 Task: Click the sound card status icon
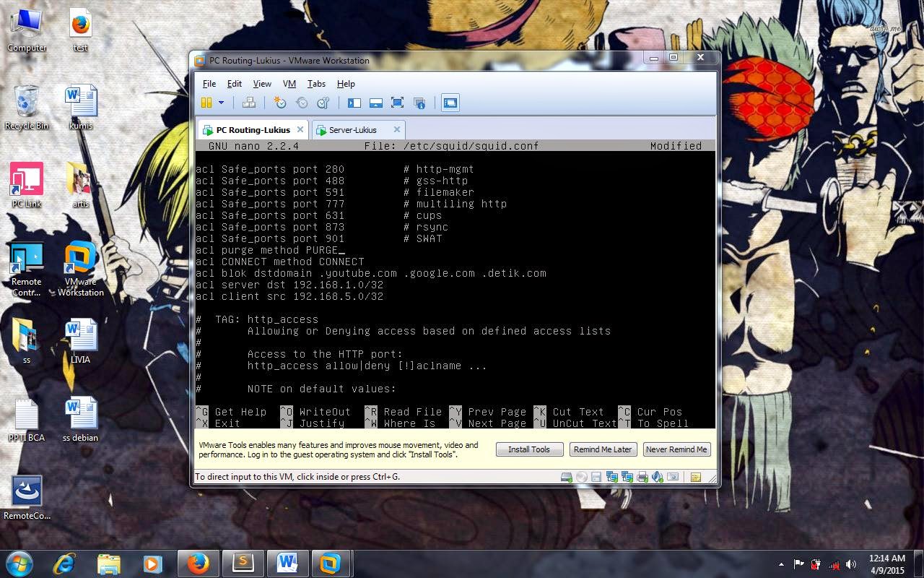pyautogui.click(x=657, y=477)
